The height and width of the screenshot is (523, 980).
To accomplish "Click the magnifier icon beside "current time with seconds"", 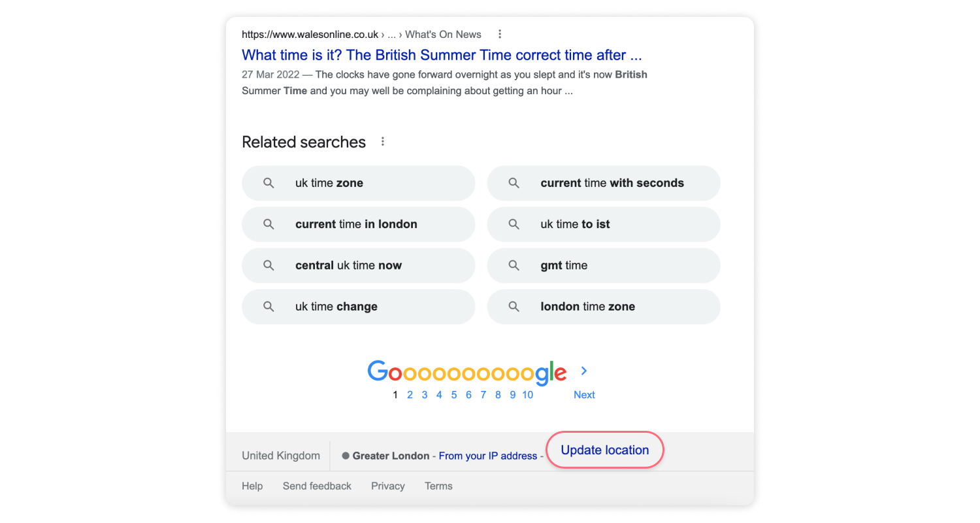I will (514, 183).
